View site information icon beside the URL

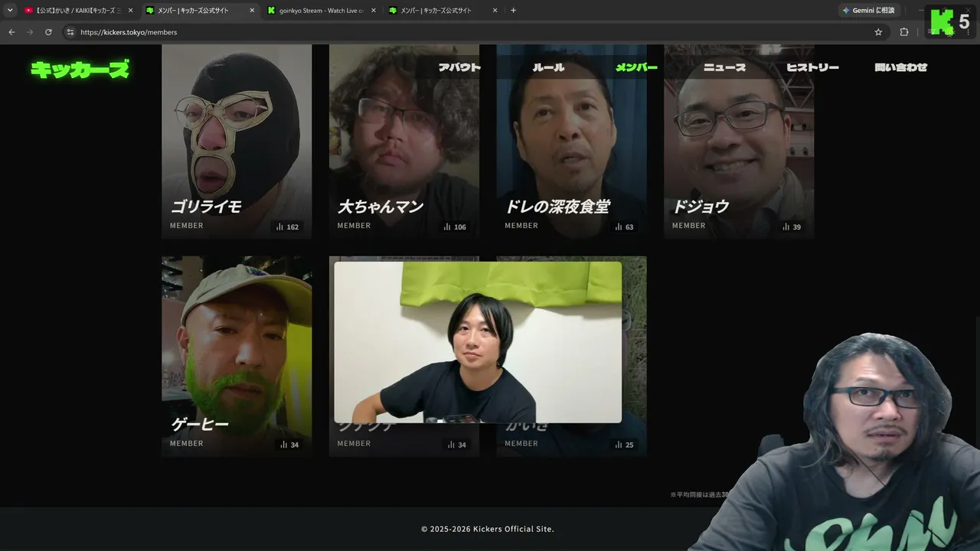(x=70, y=32)
